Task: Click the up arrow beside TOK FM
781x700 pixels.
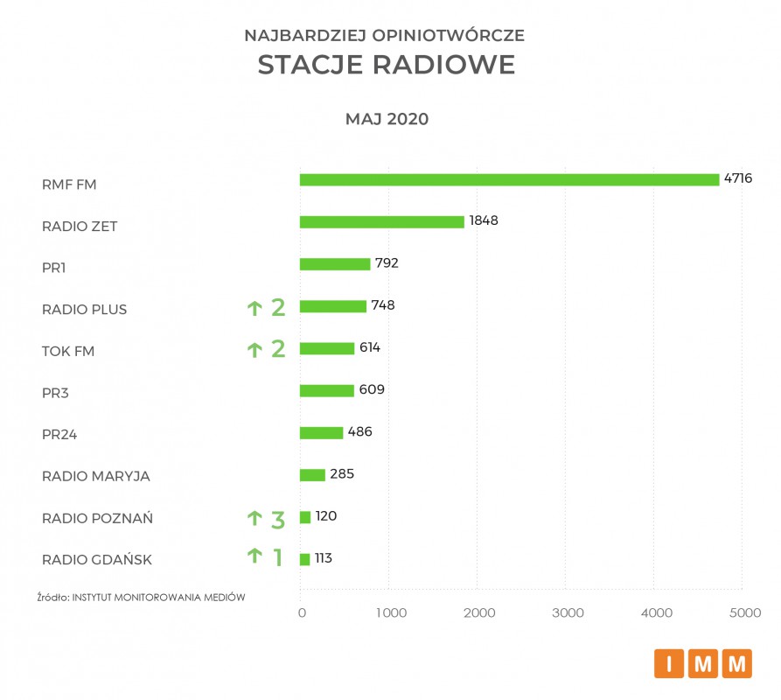Action: click(255, 350)
